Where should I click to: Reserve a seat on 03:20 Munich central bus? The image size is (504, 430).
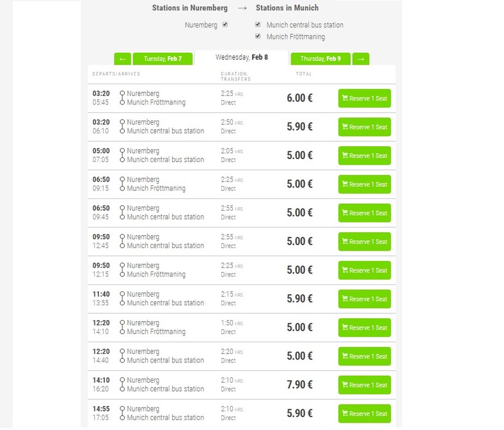coord(364,127)
